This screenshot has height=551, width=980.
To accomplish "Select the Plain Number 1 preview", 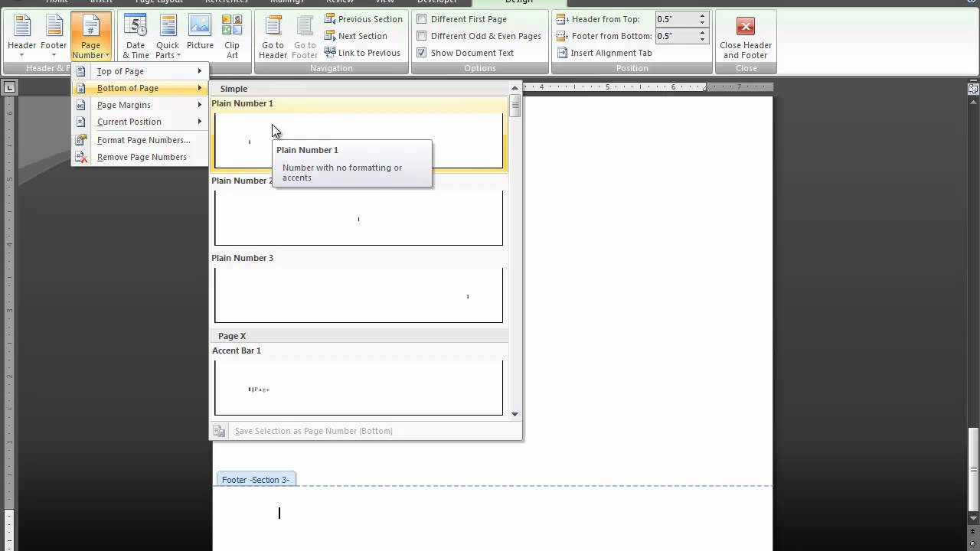I will pos(358,140).
